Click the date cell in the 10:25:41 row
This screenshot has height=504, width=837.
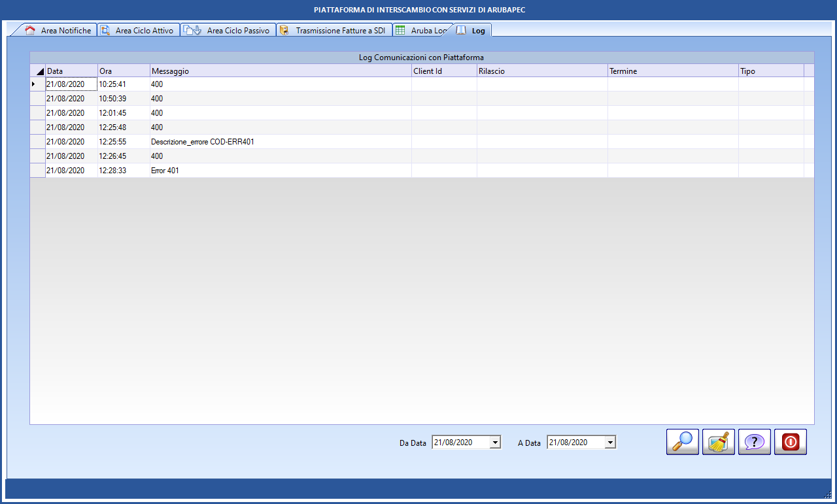coord(71,84)
